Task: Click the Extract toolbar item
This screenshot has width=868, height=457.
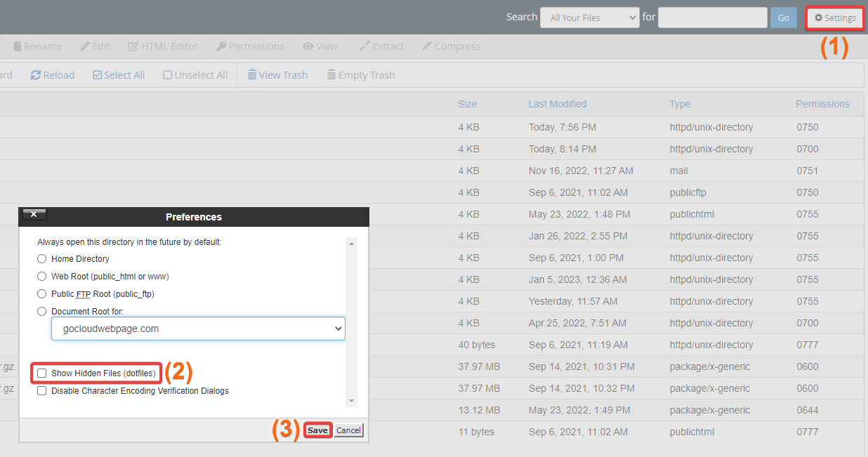Action: coord(381,46)
